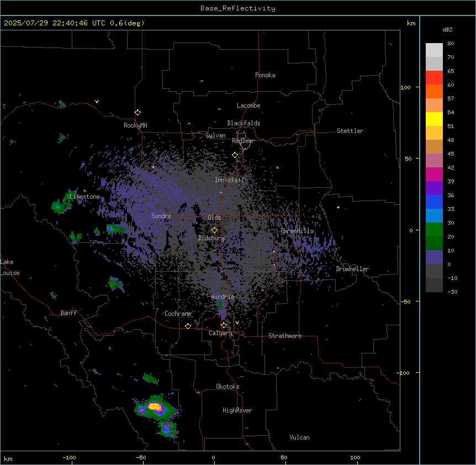Click the Didsbury town label
This screenshot has width=476, height=465.
(x=211, y=238)
